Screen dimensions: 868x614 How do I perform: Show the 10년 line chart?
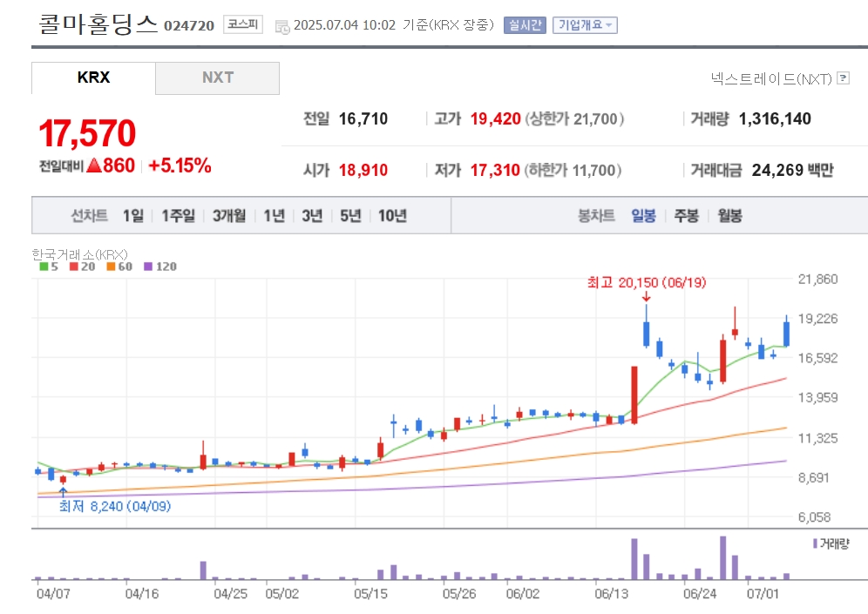(392, 215)
